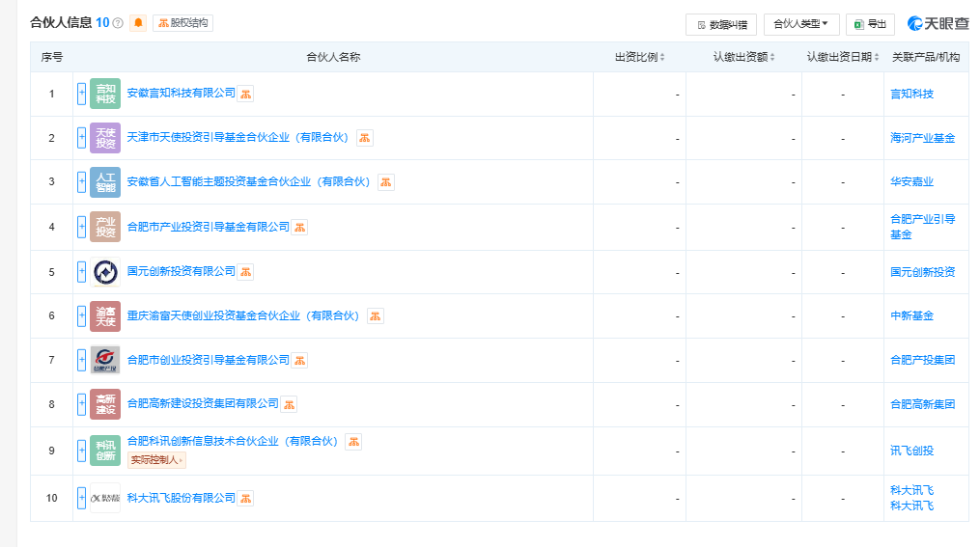The height and width of the screenshot is (547, 980).
Task: Expand row for 科大讯飞股份有限公司
Action: [81, 498]
